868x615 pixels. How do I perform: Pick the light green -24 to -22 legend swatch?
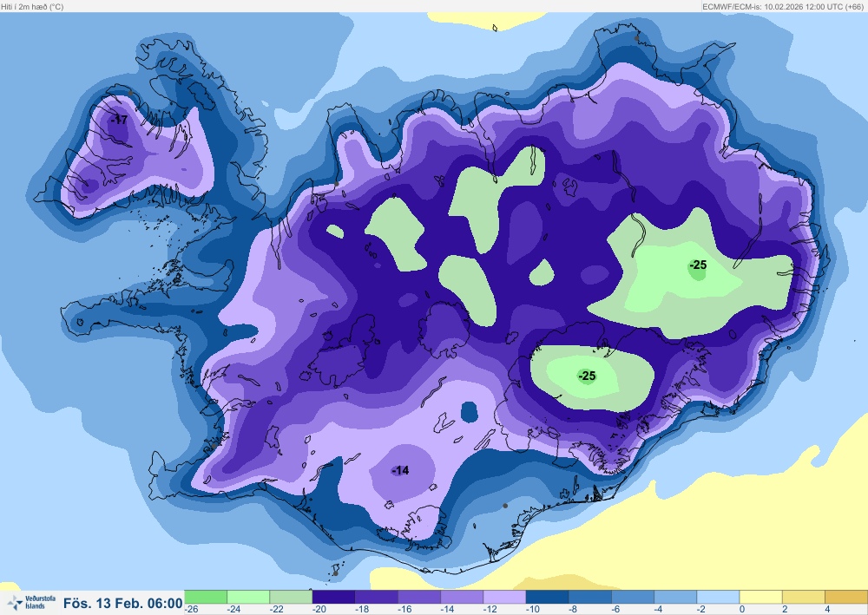click(x=248, y=597)
